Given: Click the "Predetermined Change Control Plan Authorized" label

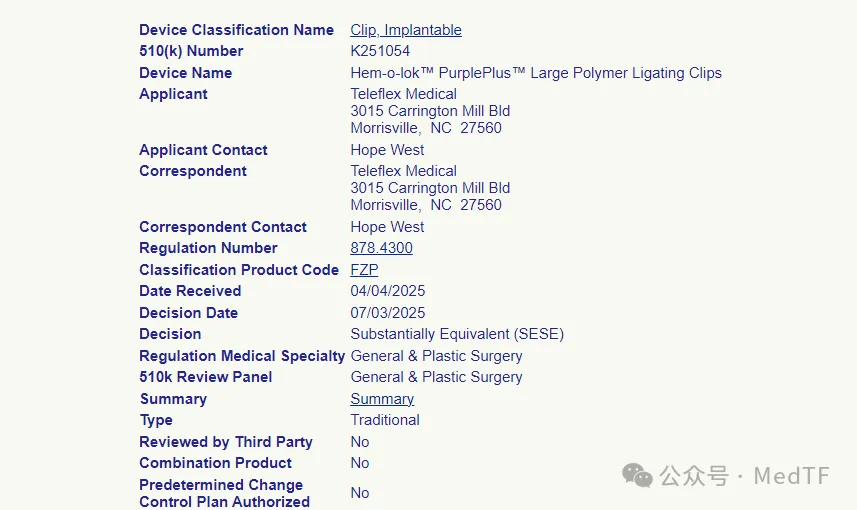Looking at the screenshot, I should [x=224, y=493].
